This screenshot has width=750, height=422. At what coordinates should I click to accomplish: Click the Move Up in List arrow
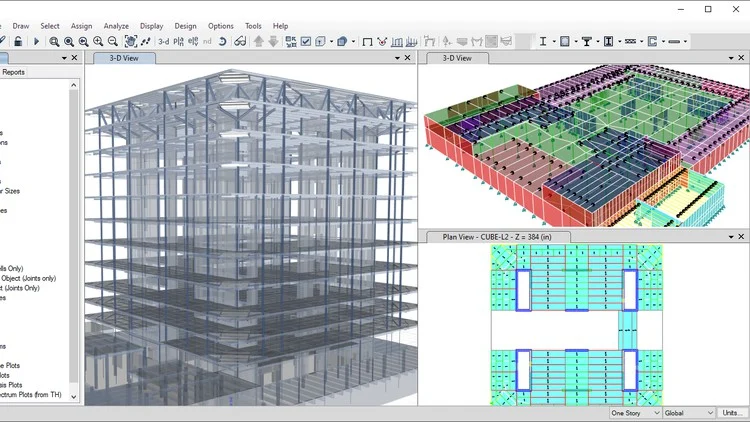pos(258,42)
